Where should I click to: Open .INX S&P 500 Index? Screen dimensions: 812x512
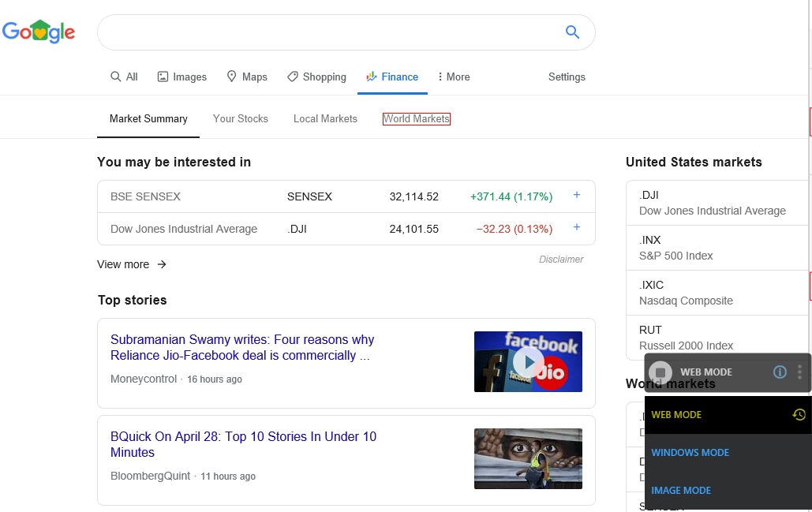[717, 248]
